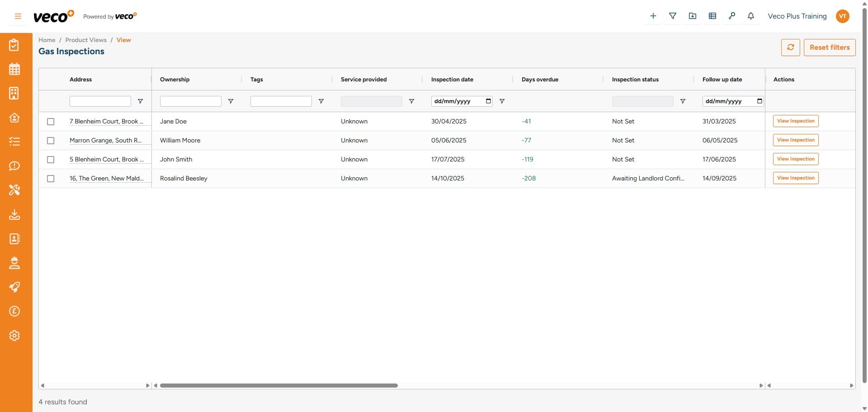Click the rocket icon in the sidebar
Viewport: 868px width, 412px height.
(15, 287)
